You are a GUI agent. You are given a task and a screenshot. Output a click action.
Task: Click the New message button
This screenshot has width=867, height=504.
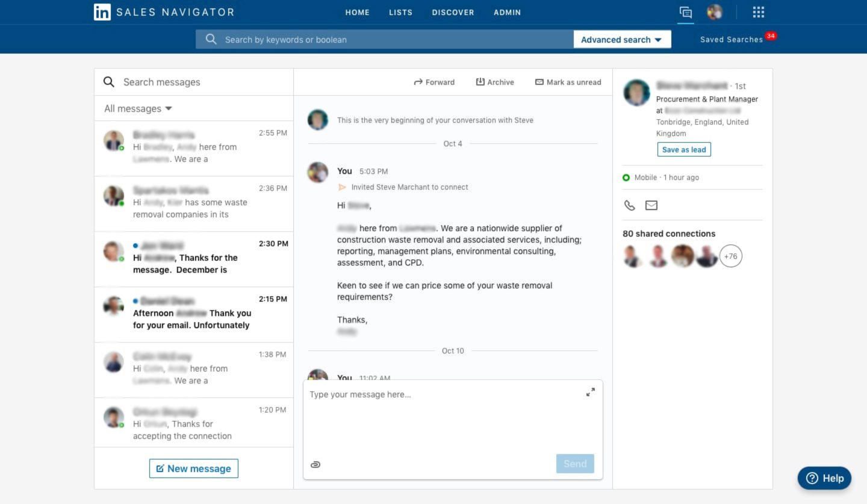[x=194, y=468]
